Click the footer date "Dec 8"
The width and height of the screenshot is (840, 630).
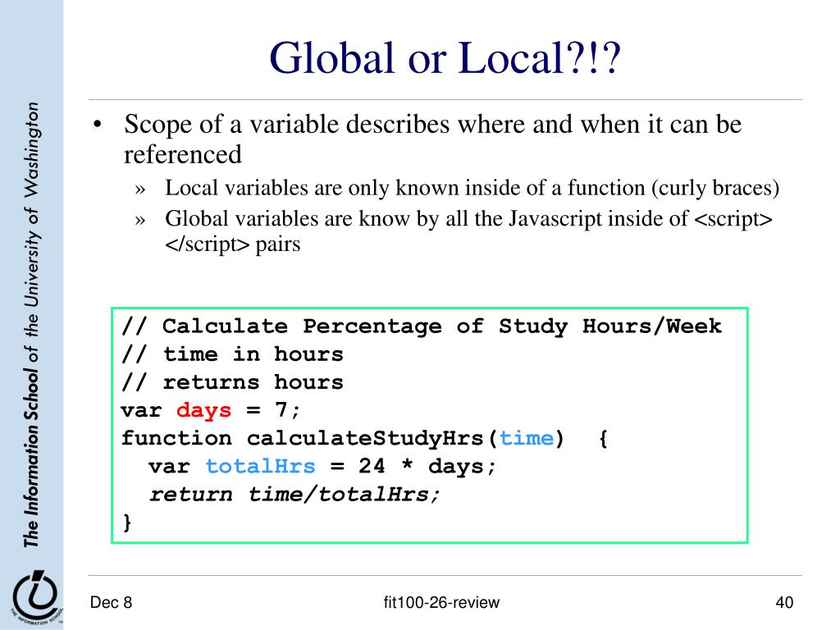click(111, 602)
